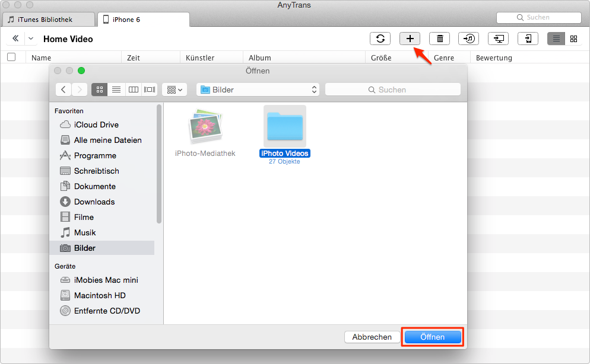Click the refresh button in AnyTrans toolbar
Image resolution: width=590 pixels, height=364 pixels.
click(380, 39)
